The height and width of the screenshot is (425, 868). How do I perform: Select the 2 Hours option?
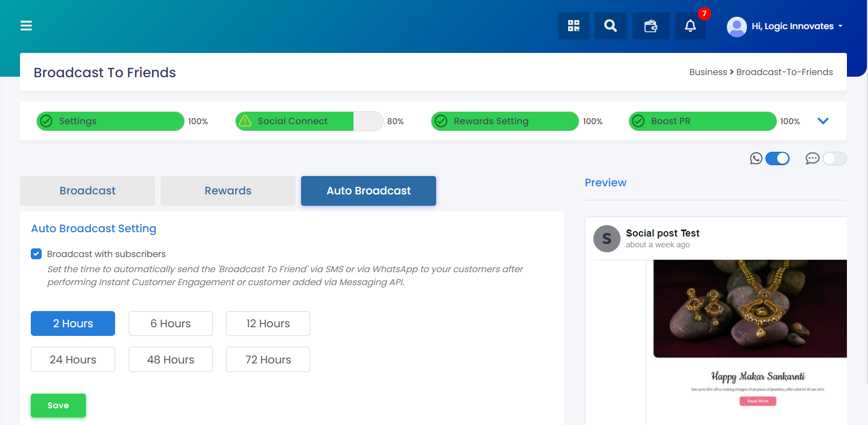[73, 323]
